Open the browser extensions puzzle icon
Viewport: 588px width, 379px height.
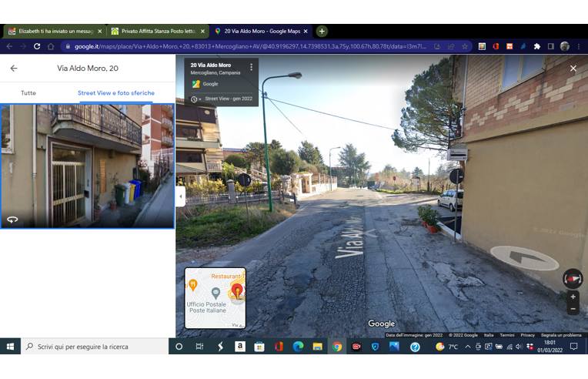coord(536,46)
